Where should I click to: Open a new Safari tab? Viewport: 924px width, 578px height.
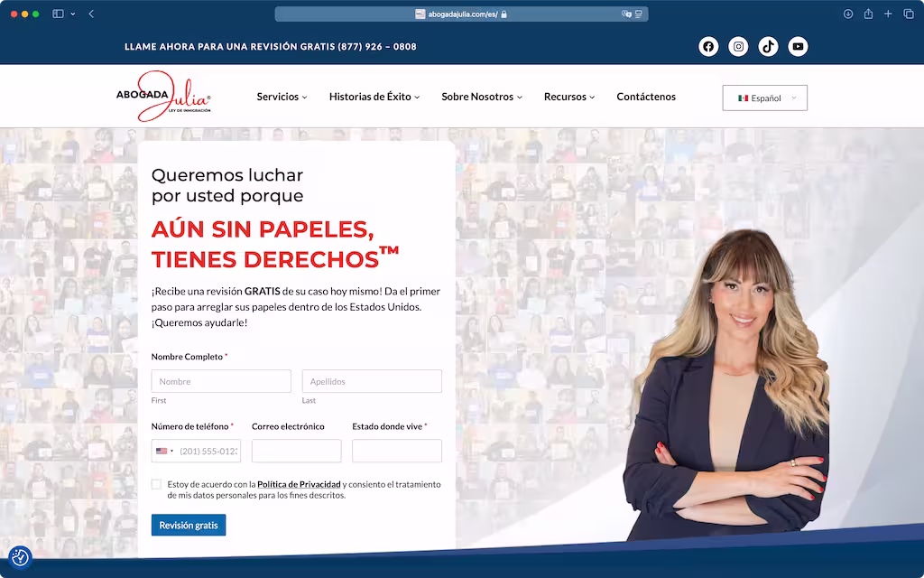(888, 14)
